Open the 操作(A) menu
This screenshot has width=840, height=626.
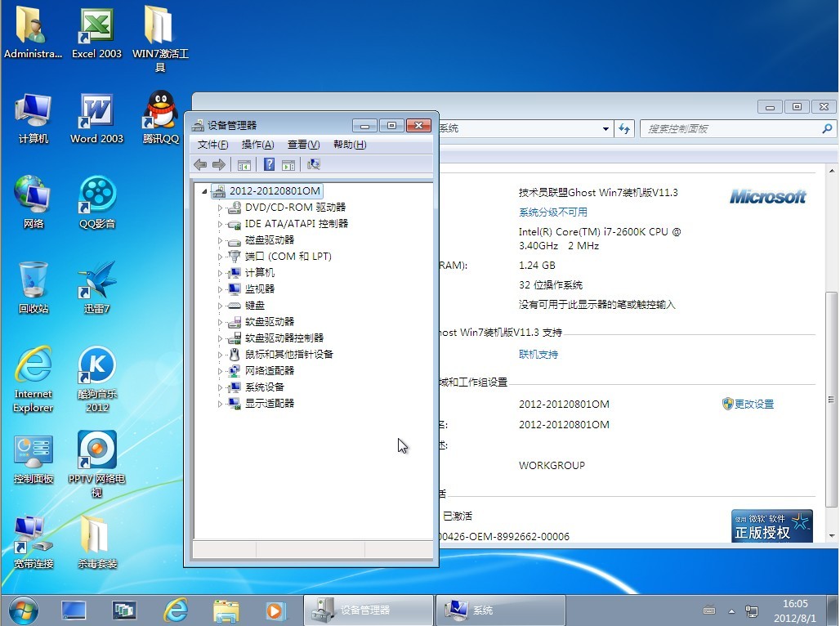click(257, 145)
